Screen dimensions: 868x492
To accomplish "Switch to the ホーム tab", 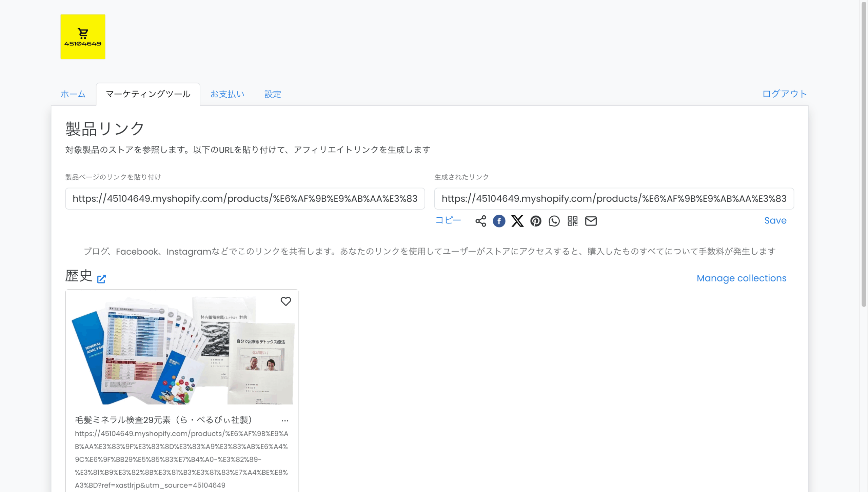I will [73, 94].
